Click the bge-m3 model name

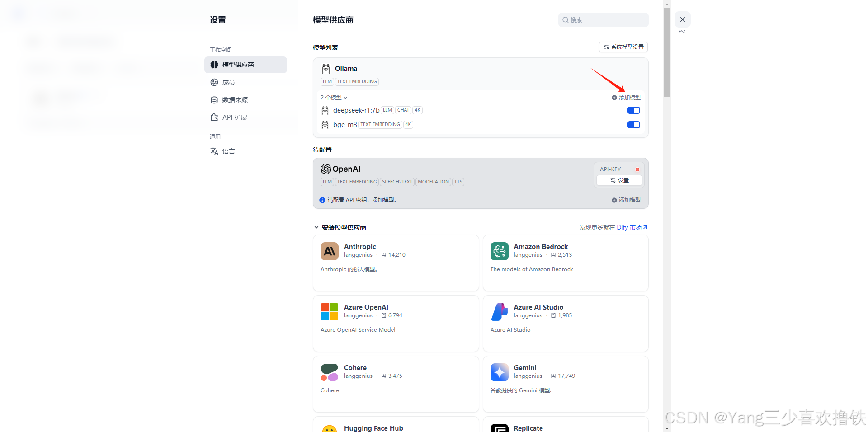345,125
